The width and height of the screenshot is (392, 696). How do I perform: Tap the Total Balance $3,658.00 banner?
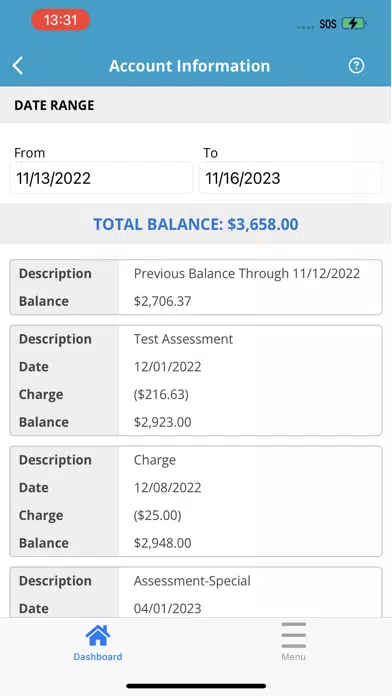click(x=196, y=224)
